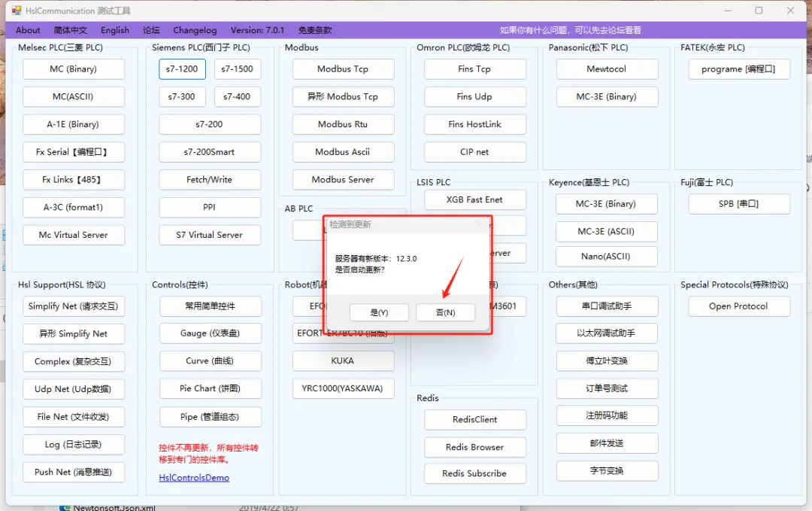
Task: Launch Modbus Server
Action: click(x=343, y=179)
